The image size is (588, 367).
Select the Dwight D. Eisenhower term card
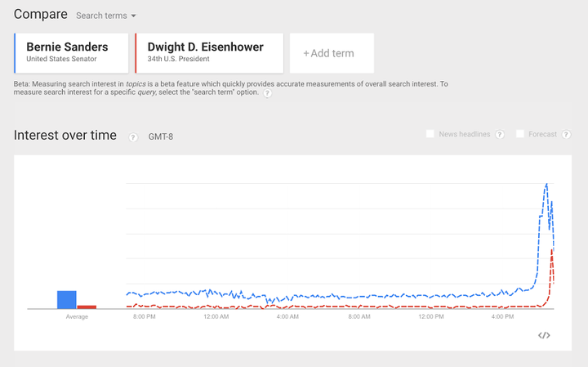(x=209, y=53)
